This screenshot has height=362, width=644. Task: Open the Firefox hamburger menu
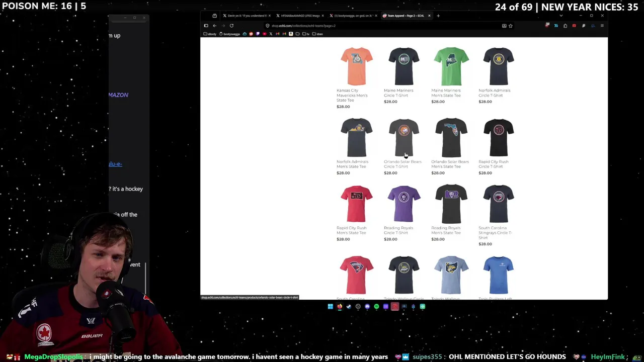click(x=602, y=26)
